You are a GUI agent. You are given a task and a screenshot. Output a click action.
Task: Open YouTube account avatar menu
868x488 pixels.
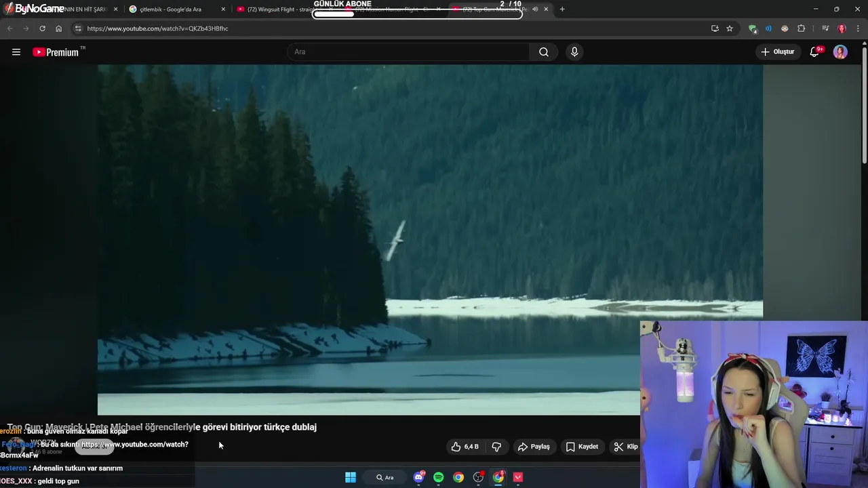click(840, 52)
